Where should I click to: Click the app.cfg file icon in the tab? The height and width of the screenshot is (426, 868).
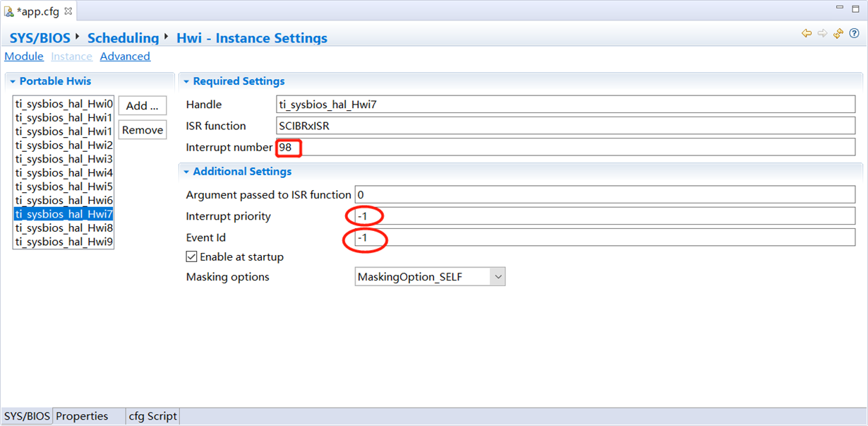point(9,11)
